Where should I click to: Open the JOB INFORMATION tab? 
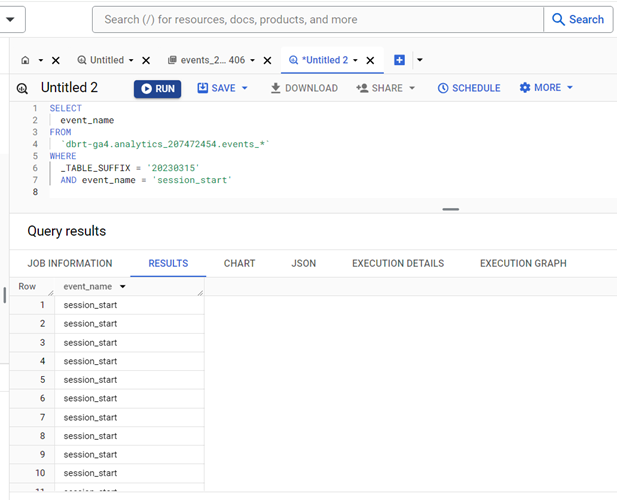(70, 263)
